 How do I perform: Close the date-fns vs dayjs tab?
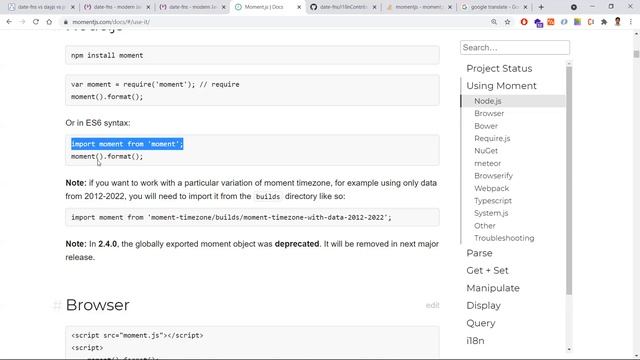73,7
